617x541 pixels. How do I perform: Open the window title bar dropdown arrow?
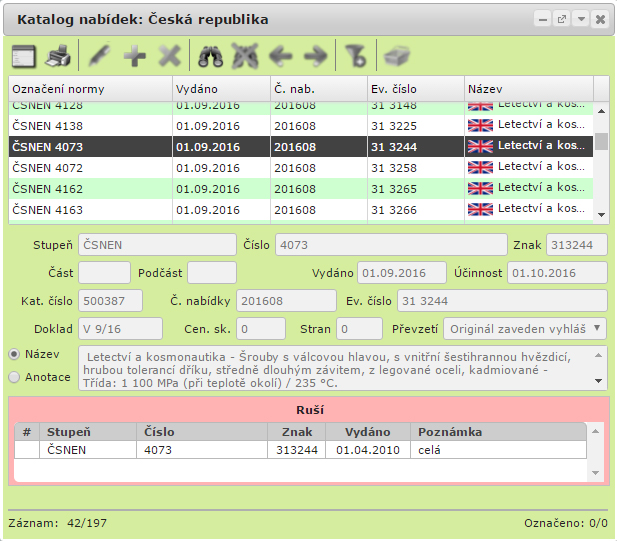coord(581,19)
